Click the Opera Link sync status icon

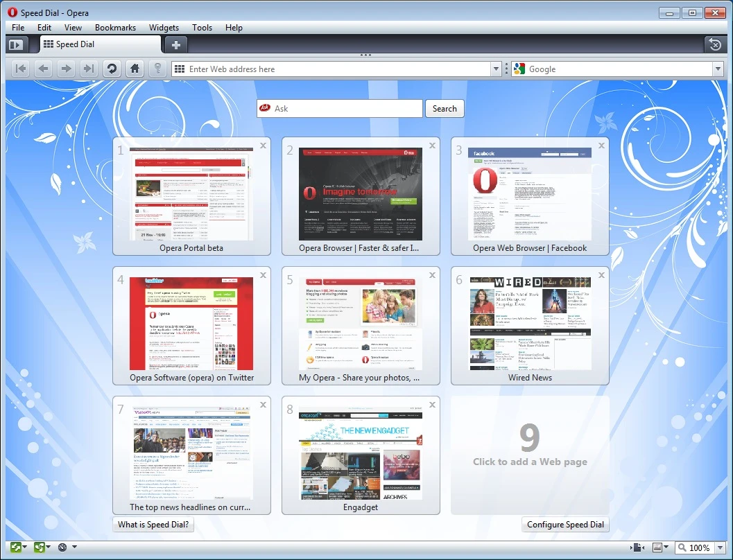(x=15, y=547)
